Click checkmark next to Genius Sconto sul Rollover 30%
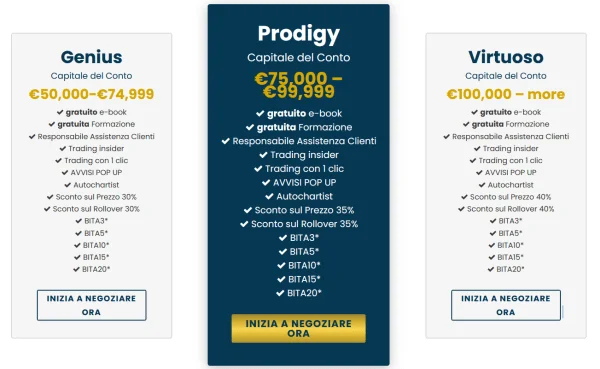This screenshot has width=600, height=369. point(47,209)
